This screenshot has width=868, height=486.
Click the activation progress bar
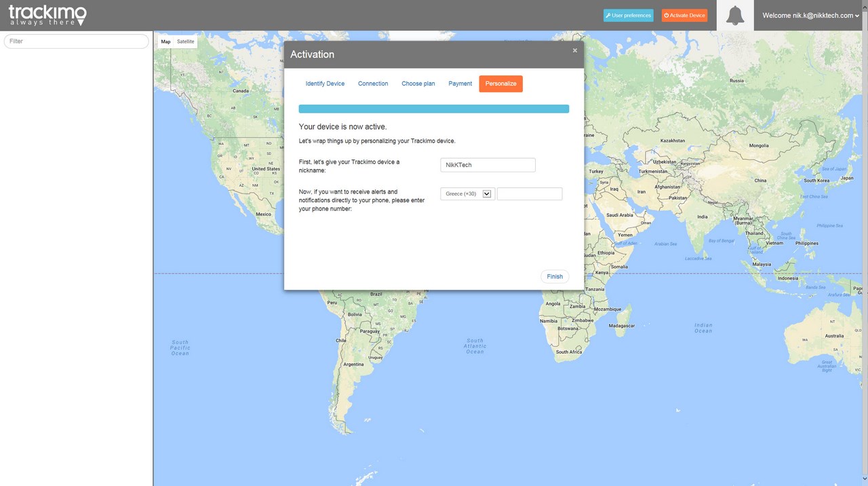pos(434,109)
